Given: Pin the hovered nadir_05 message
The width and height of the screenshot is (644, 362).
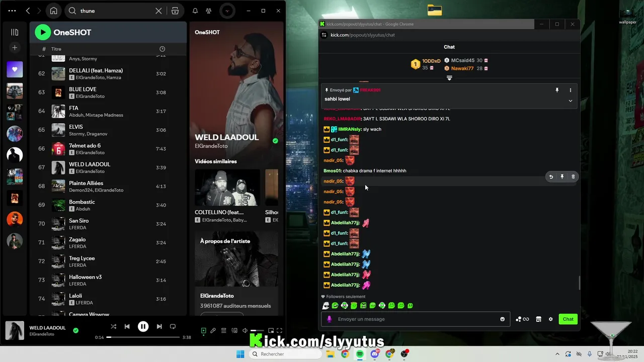Looking at the screenshot, I should [x=562, y=176].
